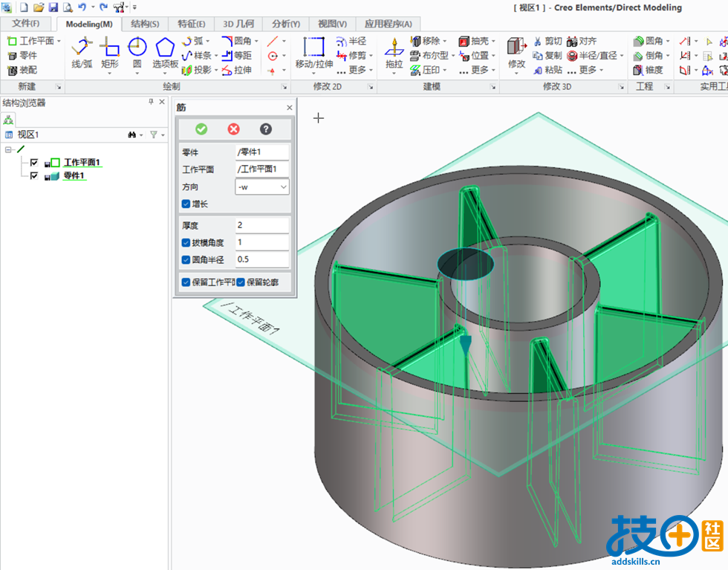Open the 工作平面 dropdown arrow in the ribbon

[59, 42]
